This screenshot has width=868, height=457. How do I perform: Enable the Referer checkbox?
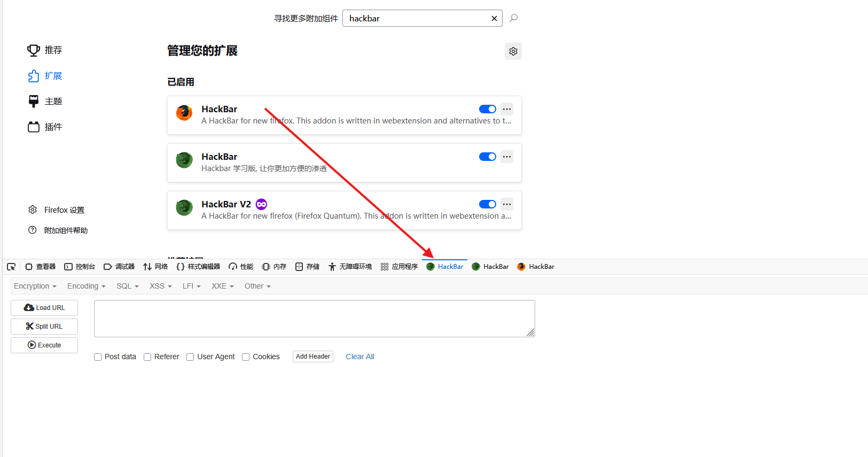147,357
